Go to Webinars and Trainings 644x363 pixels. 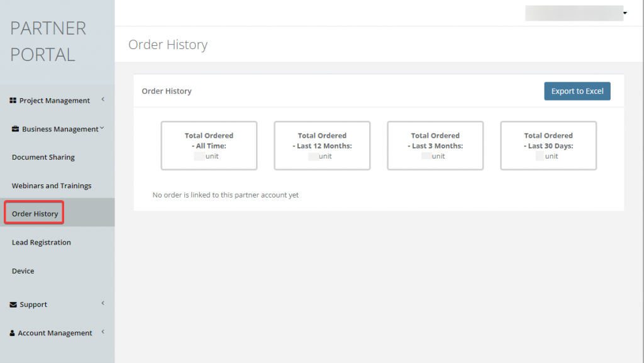pos(52,186)
